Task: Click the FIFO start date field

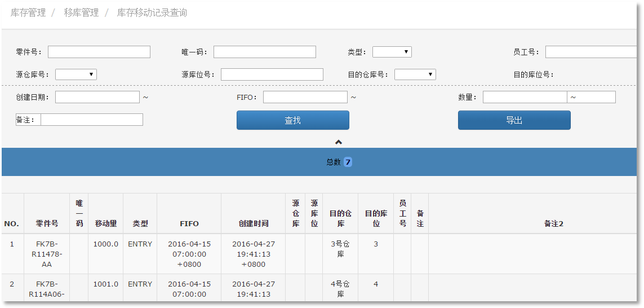Action: 305,97
